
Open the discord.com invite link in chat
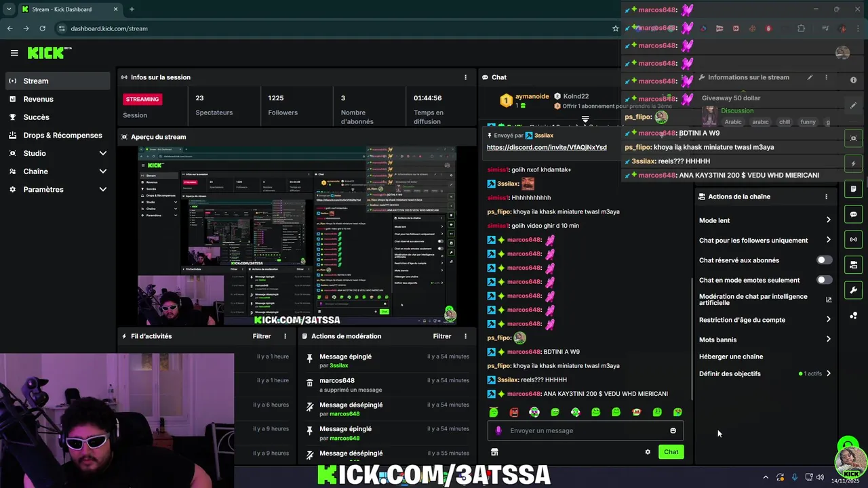pos(547,147)
